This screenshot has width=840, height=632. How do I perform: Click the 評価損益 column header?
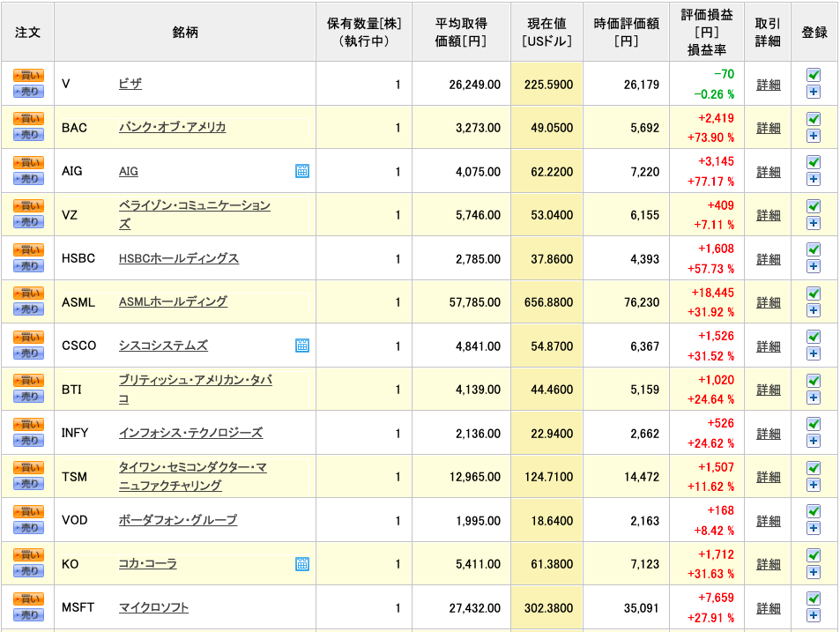[707, 32]
